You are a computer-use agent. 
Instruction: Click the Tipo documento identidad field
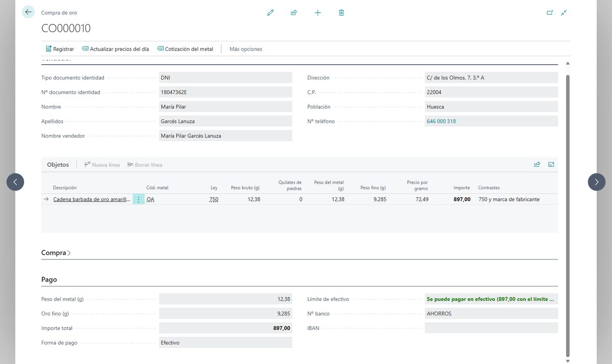[x=225, y=77]
